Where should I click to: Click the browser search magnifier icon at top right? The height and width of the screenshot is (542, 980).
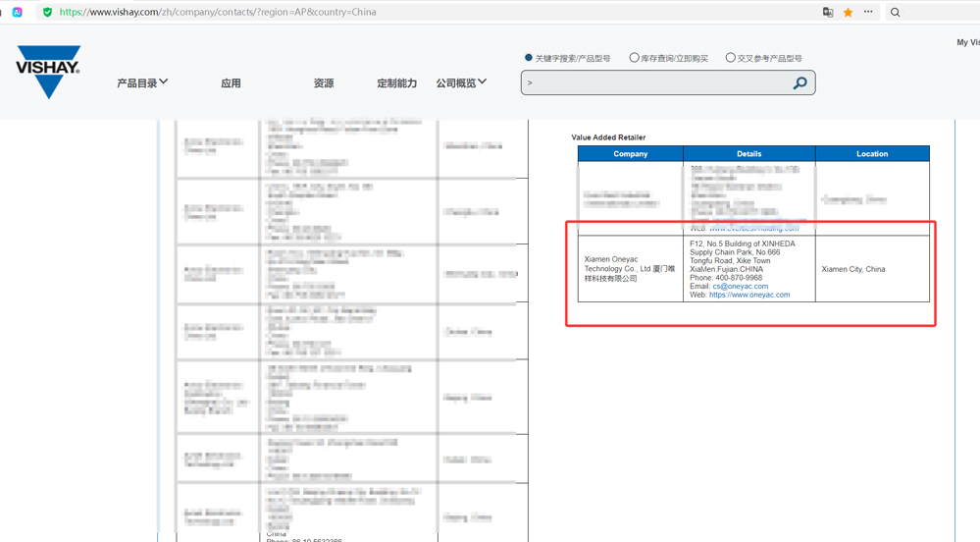coord(895,12)
